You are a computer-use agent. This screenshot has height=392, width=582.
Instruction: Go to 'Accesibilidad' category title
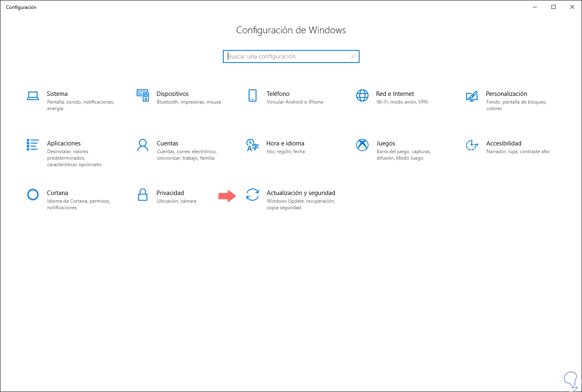pyautogui.click(x=504, y=143)
